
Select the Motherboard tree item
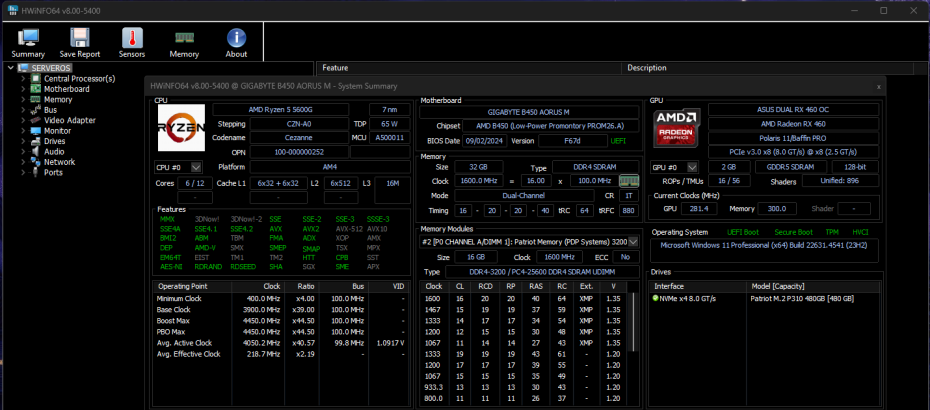click(x=66, y=89)
